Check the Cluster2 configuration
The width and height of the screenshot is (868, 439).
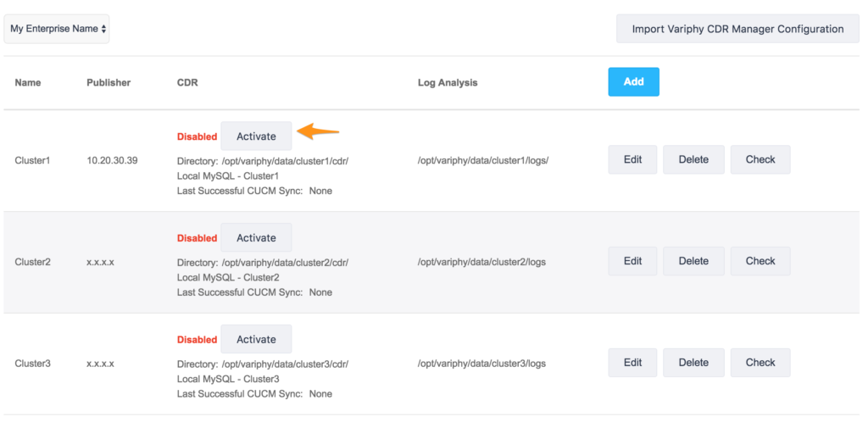click(760, 261)
